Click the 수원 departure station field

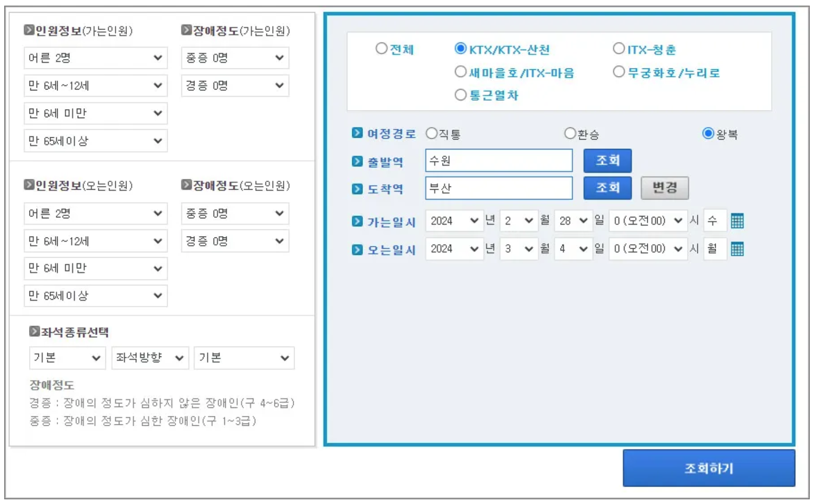tap(498, 161)
